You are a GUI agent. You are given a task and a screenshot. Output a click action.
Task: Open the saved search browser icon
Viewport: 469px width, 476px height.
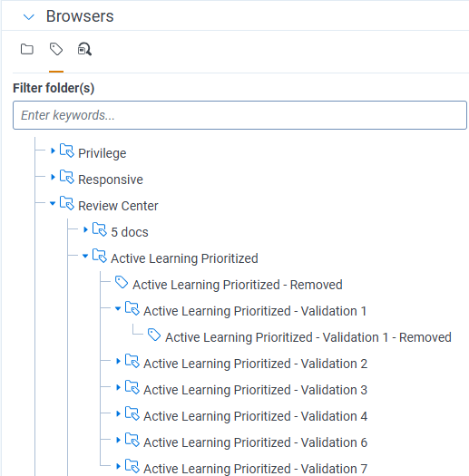point(84,49)
